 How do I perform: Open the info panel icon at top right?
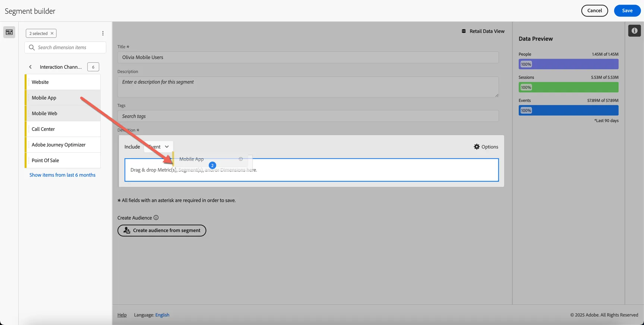click(634, 31)
